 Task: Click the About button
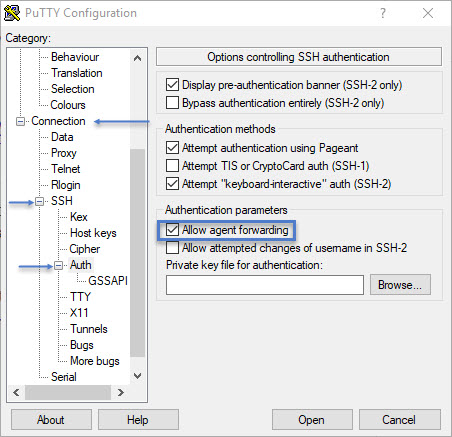click(x=51, y=420)
